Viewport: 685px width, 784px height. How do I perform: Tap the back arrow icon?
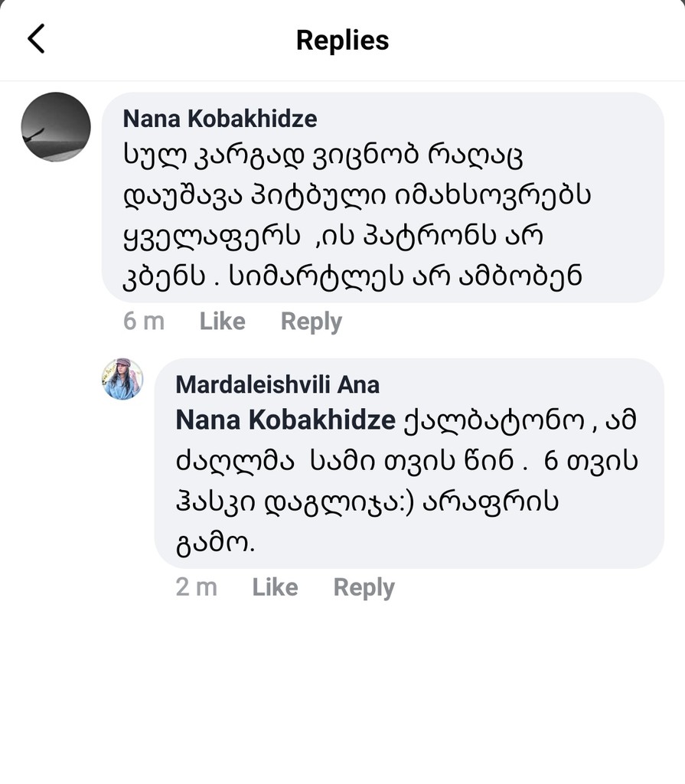point(36,39)
